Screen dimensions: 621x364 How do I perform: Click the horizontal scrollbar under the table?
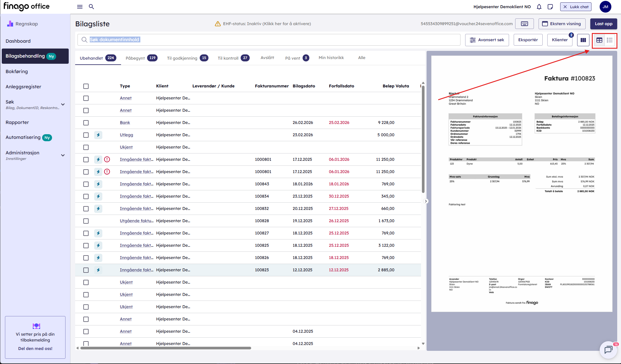click(166, 348)
